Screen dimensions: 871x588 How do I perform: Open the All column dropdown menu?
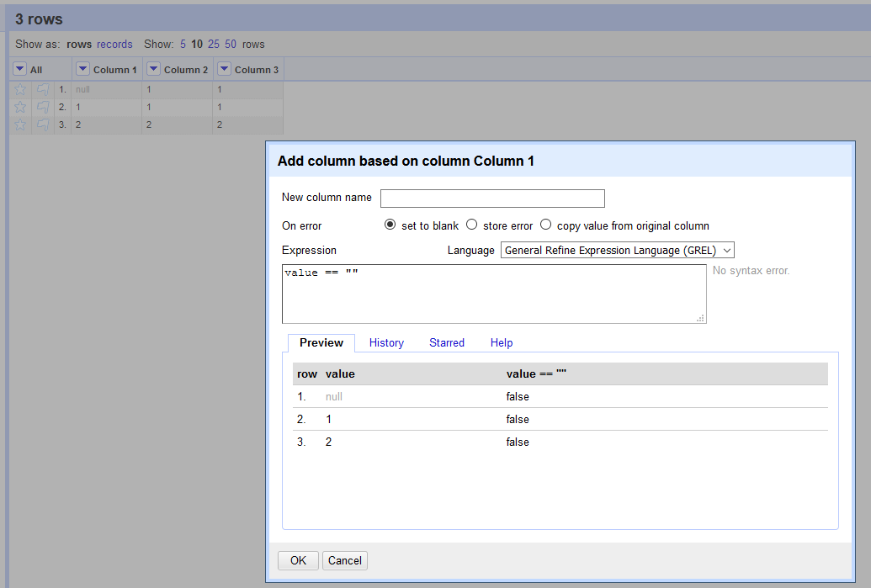click(x=19, y=69)
